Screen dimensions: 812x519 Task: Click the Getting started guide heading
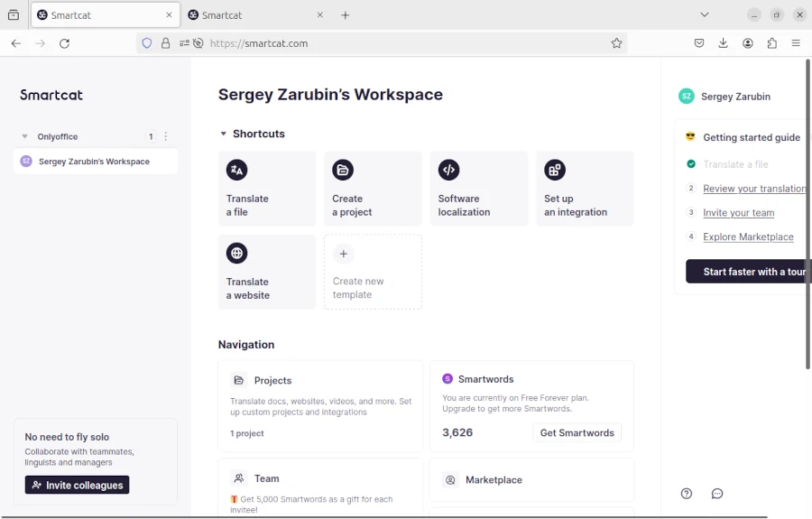[752, 137]
